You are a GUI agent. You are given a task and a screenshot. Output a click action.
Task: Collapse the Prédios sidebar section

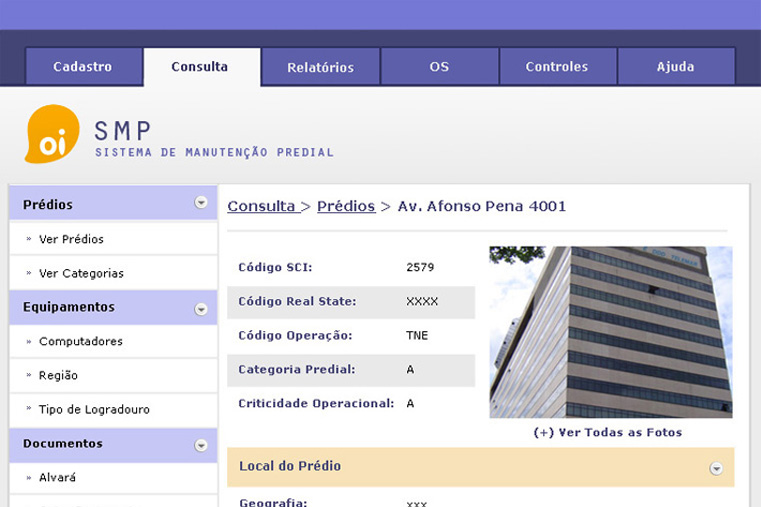[x=201, y=203]
